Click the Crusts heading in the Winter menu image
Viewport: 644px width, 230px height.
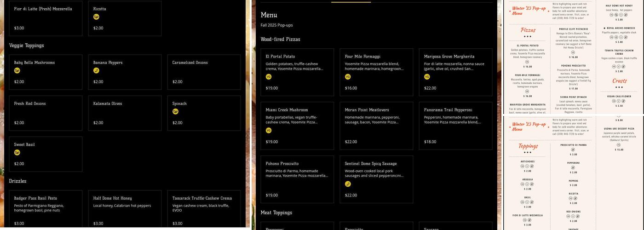(619, 81)
